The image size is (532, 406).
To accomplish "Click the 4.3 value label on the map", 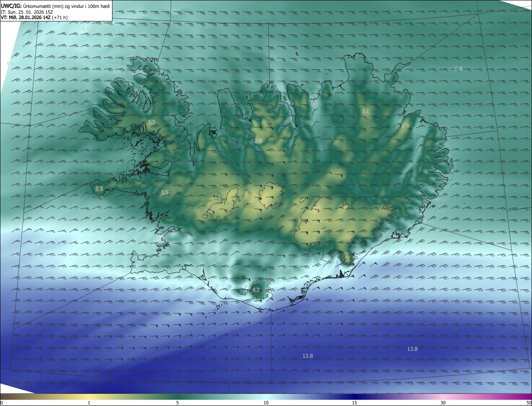I will click(256, 290).
